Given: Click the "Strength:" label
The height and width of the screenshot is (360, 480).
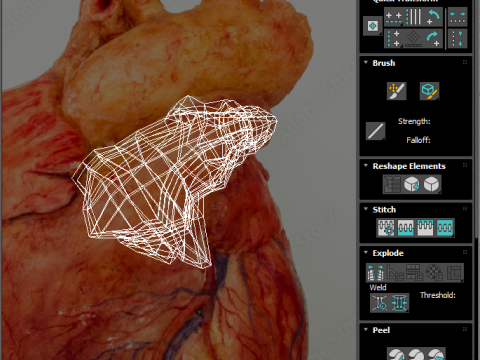Looking at the screenshot, I should tap(414, 121).
